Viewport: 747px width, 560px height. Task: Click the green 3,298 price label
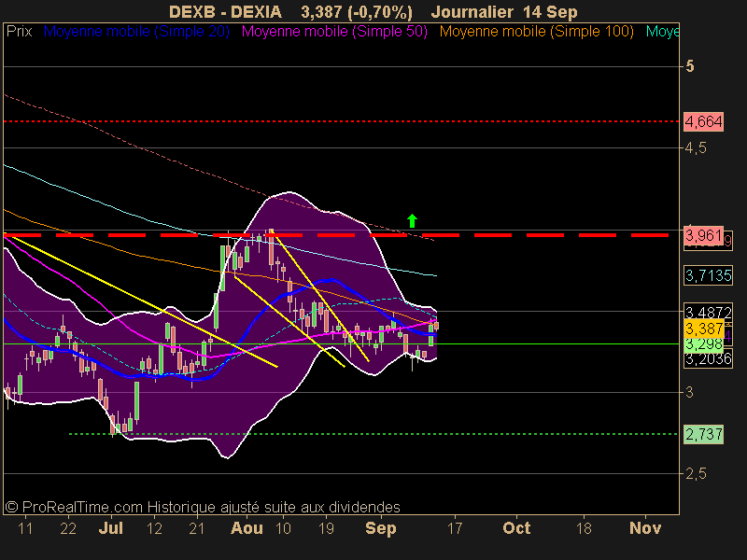coord(704,343)
